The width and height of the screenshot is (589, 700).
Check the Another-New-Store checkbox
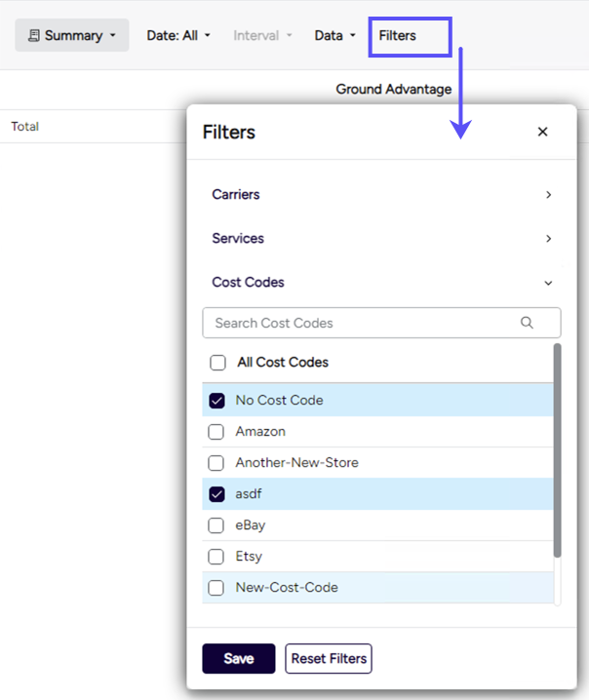pyautogui.click(x=216, y=463)
